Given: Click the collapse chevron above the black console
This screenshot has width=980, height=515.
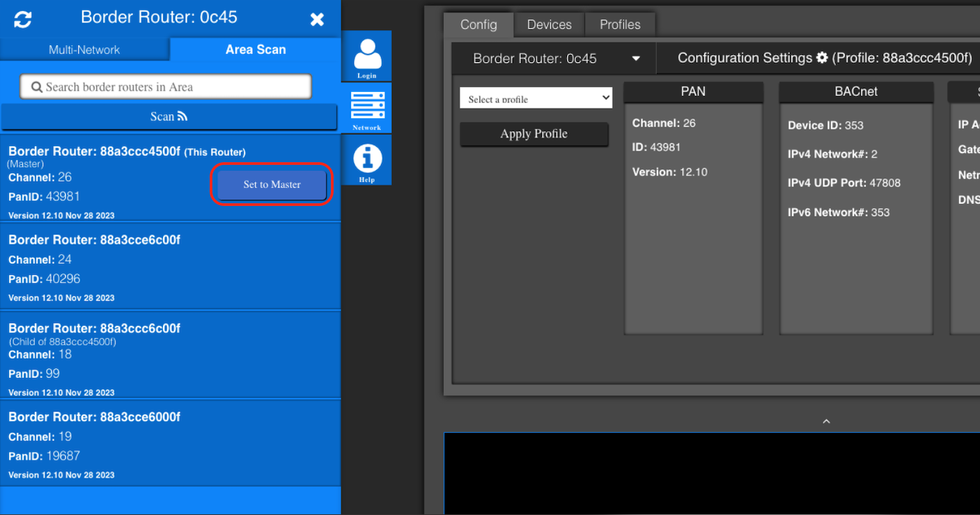Looking at the screenshot, I should 826,422.
